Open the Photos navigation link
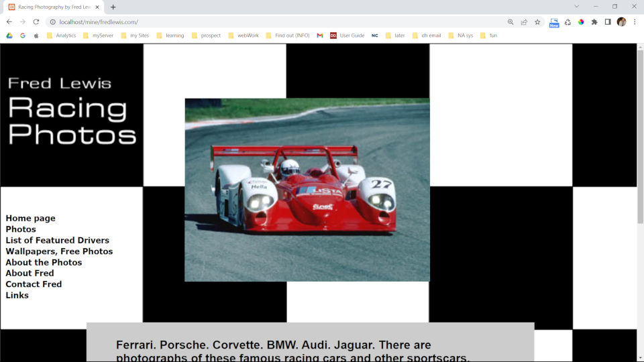This screenshot has width=644, height=362. [21, 229]
